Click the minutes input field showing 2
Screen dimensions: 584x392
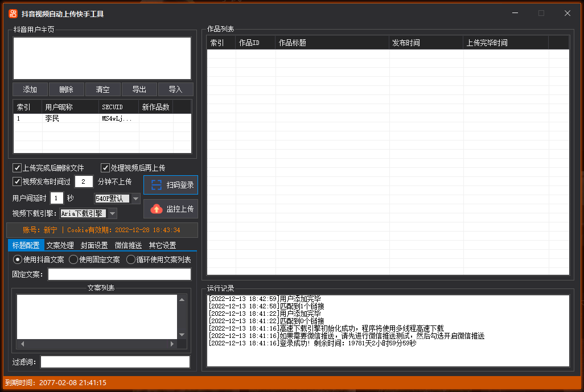pyautogui.click(x=84, y=181)
